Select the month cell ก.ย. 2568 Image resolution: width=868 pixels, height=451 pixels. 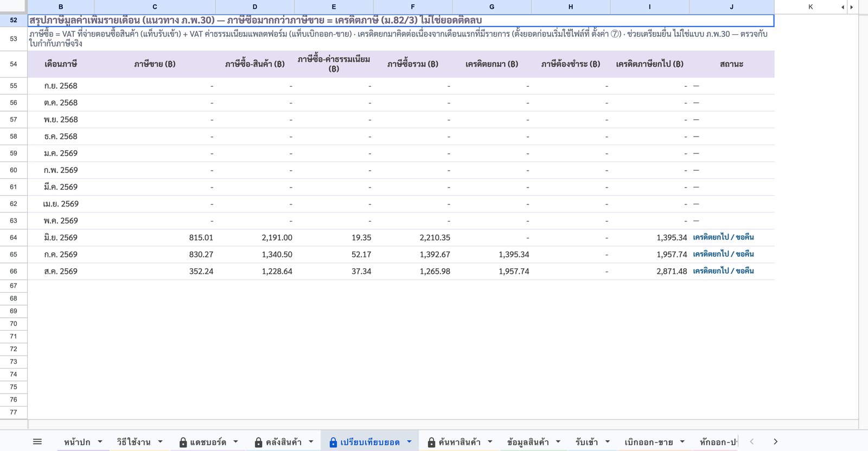click(61, 86)
